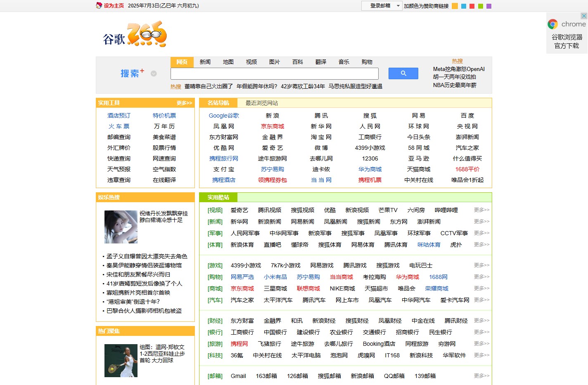Open the [视频] category label
The width and height of the screenshot is (588, 385).
pos(215,210)
